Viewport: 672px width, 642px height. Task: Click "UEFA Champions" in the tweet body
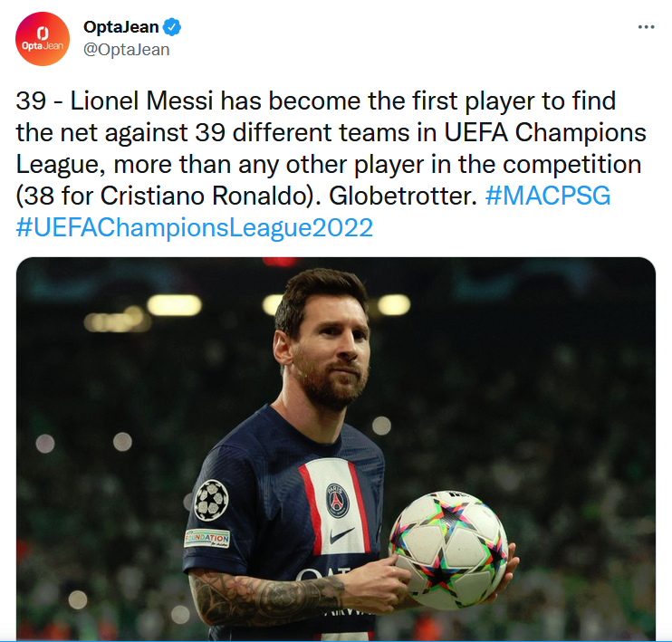pyautogui.click(x=544, y=132)
